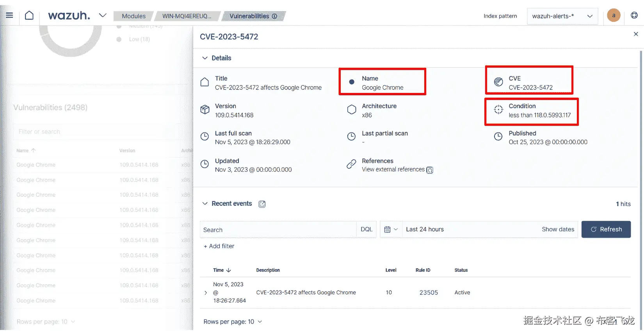This screenshot has width=644, height=335.
Task: Click the Updated clock icon
Action: [205, 164]
